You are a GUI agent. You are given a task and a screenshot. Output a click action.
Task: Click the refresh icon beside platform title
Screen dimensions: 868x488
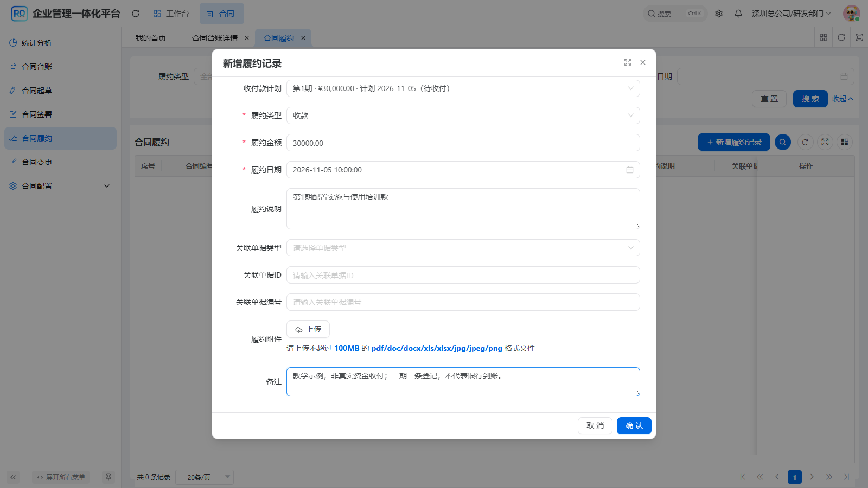(136, 14)
